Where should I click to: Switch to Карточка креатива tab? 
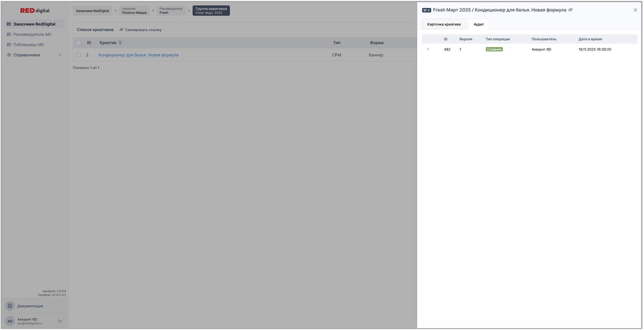coord(444,24)
